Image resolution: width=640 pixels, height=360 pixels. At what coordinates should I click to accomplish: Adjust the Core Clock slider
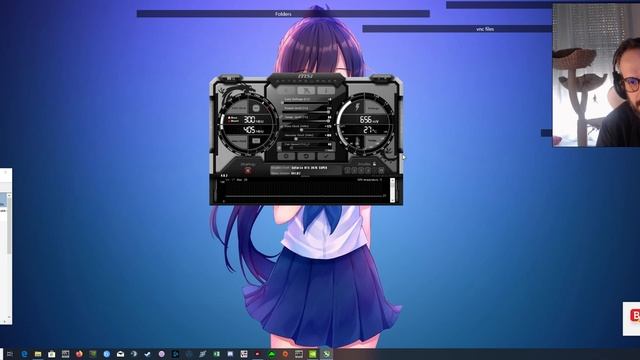(306, 130)
